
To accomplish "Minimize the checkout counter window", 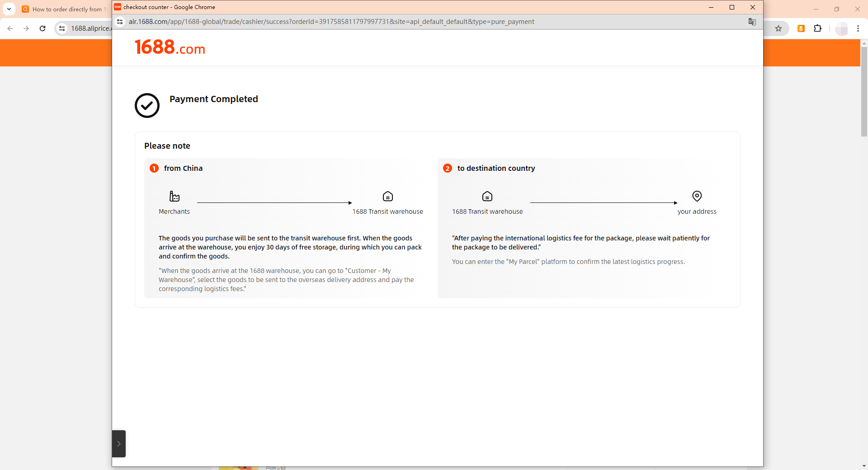I will (x=711, y=7).
